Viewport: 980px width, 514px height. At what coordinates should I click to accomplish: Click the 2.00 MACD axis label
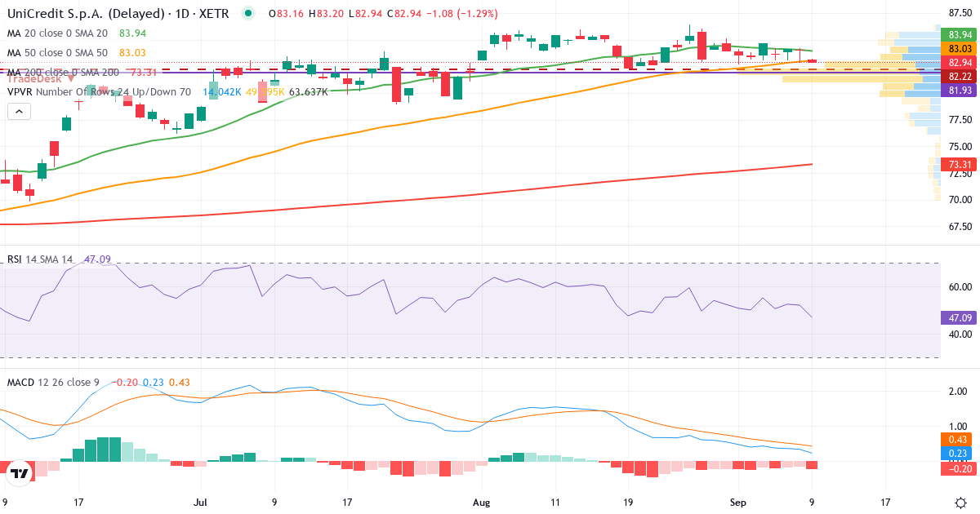[960, 392]
